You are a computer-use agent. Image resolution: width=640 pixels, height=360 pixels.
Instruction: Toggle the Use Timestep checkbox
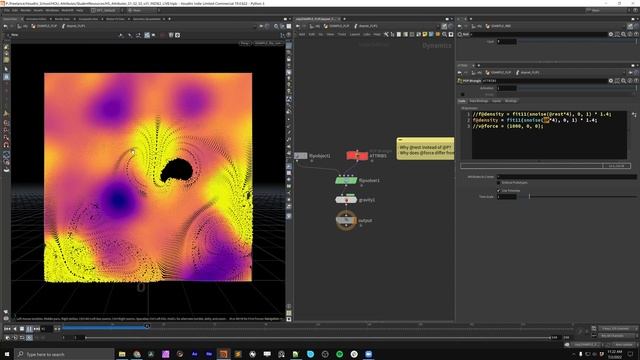(x=499, y=190)
